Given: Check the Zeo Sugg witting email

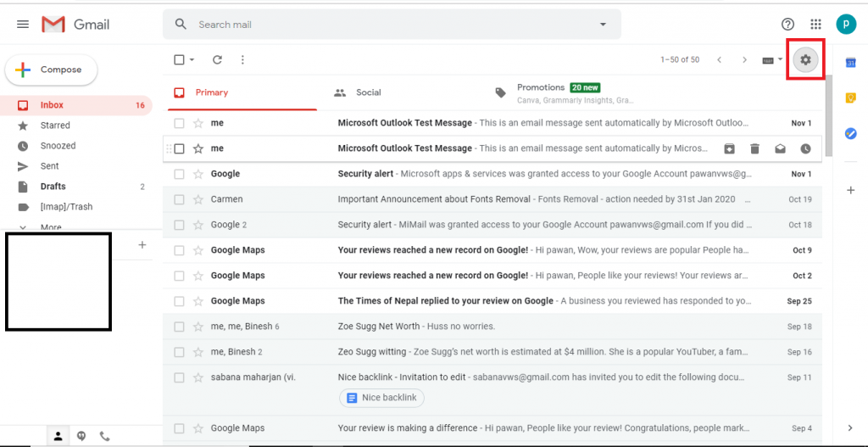Looking at the screenshot, I should click(179, 352).
